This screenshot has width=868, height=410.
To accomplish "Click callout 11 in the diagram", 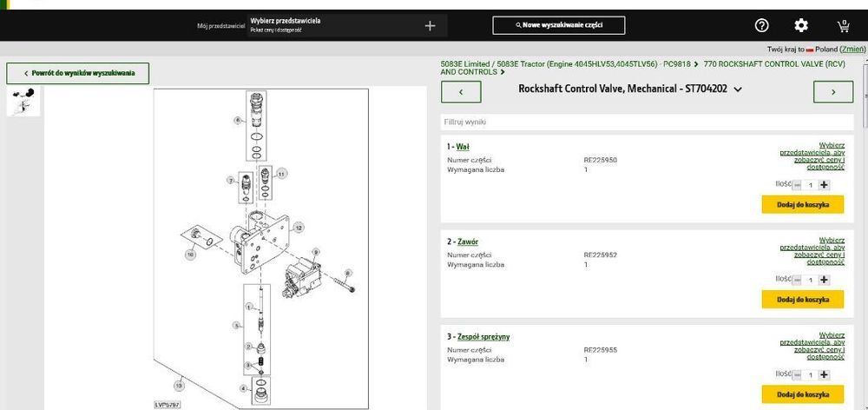I will pos(281,174).
